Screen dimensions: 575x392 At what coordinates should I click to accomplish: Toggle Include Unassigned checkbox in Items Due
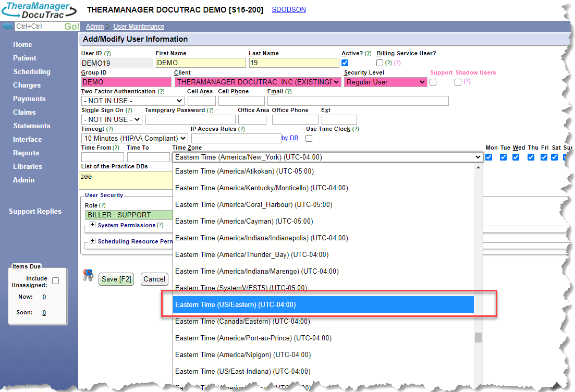[x=56, y=280]
